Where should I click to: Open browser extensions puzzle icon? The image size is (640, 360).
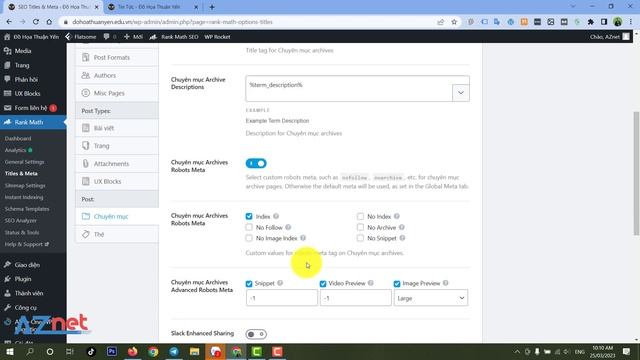click(x=591, y=22)
